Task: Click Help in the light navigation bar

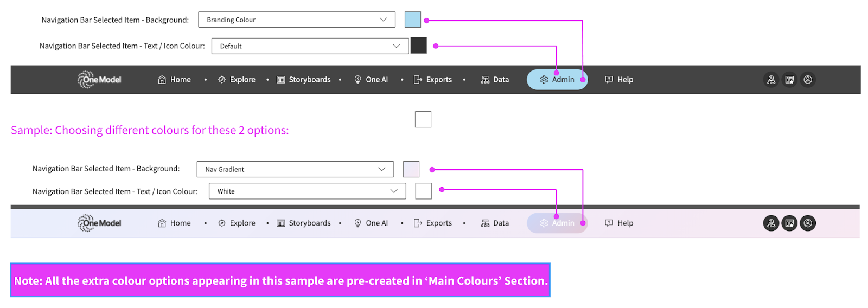Action: (619, 223)
